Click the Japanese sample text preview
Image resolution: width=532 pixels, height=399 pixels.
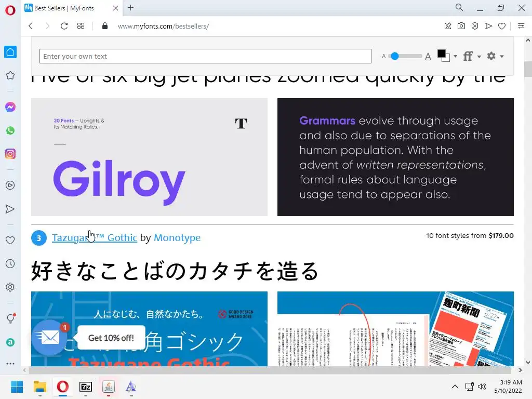coord(175,271)
